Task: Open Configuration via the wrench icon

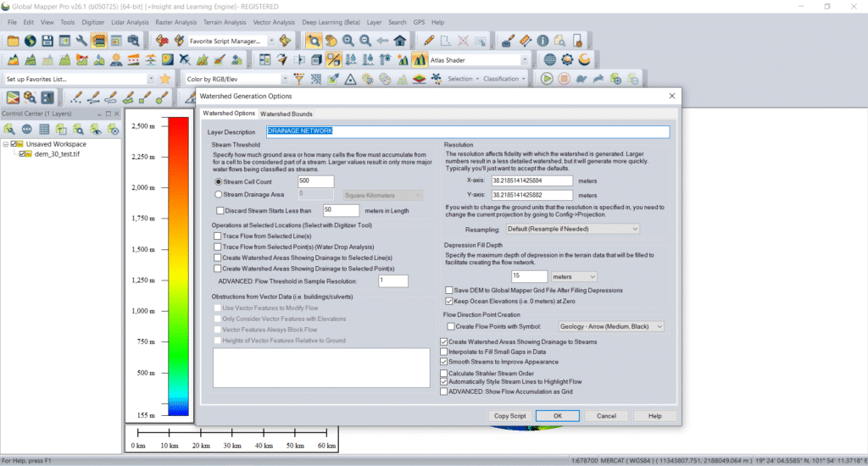Action: [81, 41]
